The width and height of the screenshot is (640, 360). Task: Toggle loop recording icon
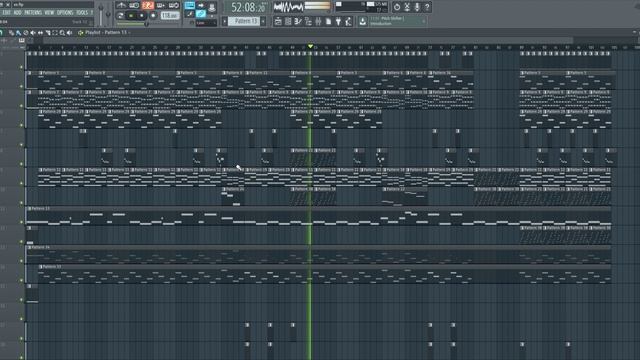point(174,5)
